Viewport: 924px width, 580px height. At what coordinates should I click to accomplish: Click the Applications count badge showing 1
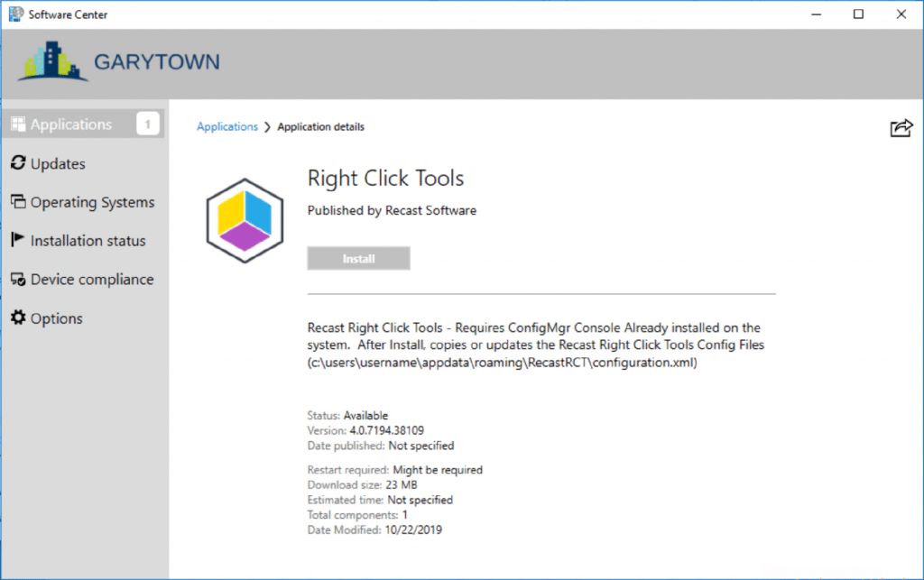[148, 124]
